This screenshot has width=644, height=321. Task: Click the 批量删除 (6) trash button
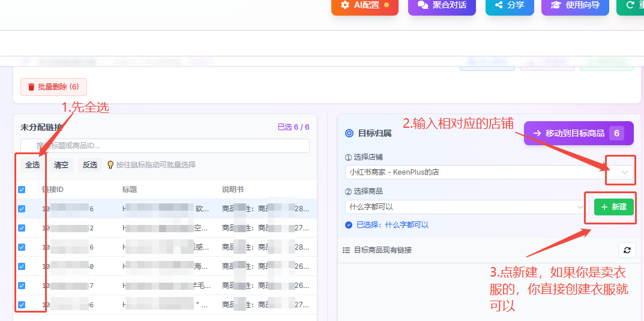53,87
